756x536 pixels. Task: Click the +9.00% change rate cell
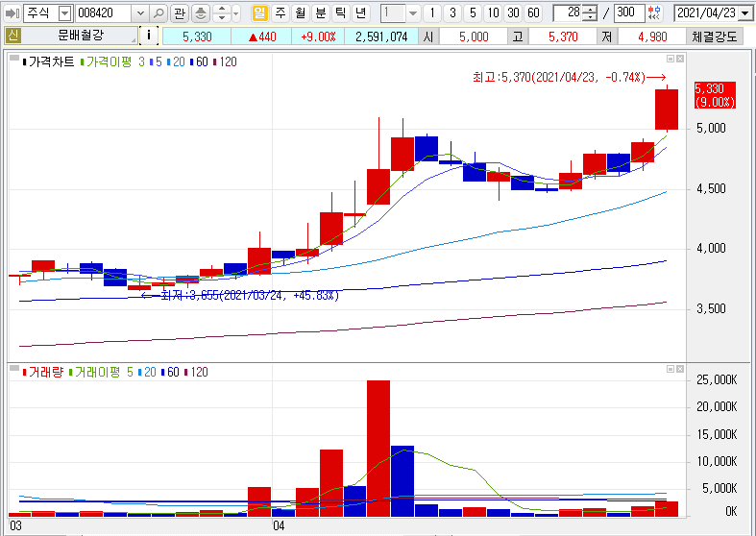point(318,37)
